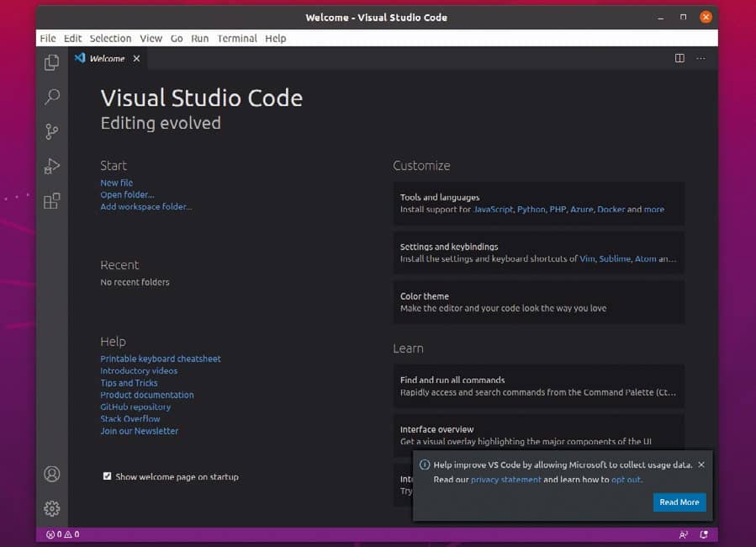Open the Edit menu
This screenshot has height=547, width=756.
72,38
